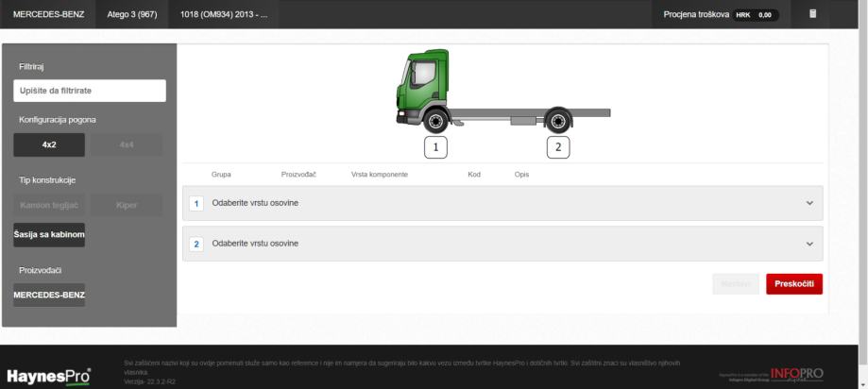The height and width of the screenshot is (389, 868).
Task: Click Proizvođači label in sidebar
Action: tap(40, 270)
